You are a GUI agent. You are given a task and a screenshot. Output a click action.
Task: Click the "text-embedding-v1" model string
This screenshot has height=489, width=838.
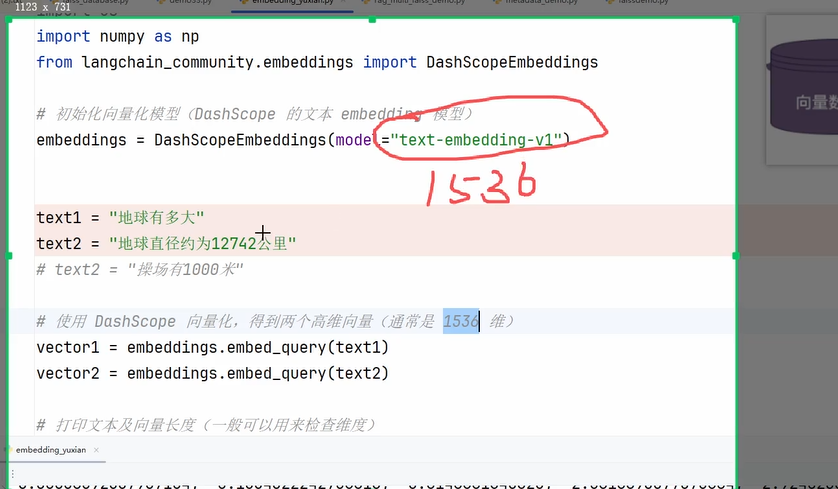tap(476, 140)
